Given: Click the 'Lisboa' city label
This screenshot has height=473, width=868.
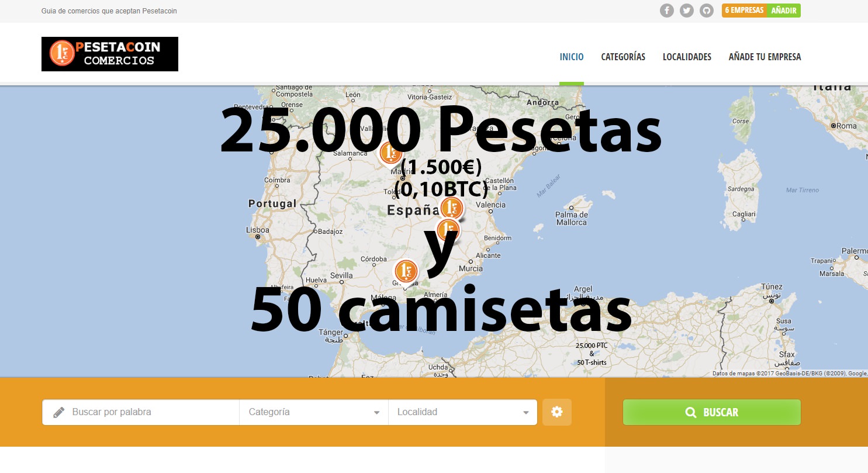Looking at the screenshot, I should (x=258, y=230).
